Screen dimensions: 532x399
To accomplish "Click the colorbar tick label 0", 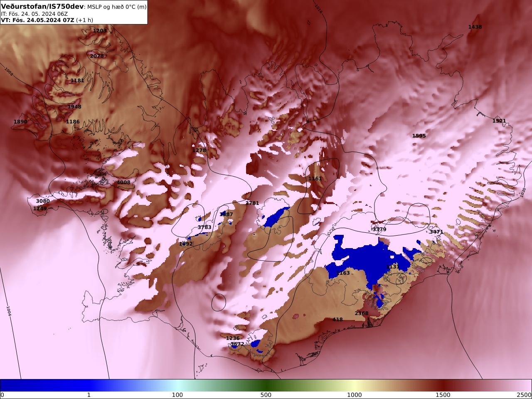I will (x=2, y=395).
